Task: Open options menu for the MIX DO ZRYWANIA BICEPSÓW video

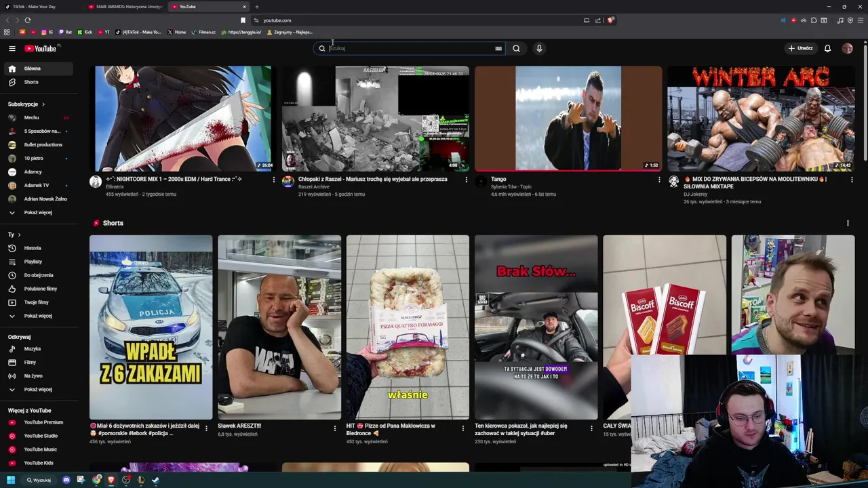Action: (852, 180)
